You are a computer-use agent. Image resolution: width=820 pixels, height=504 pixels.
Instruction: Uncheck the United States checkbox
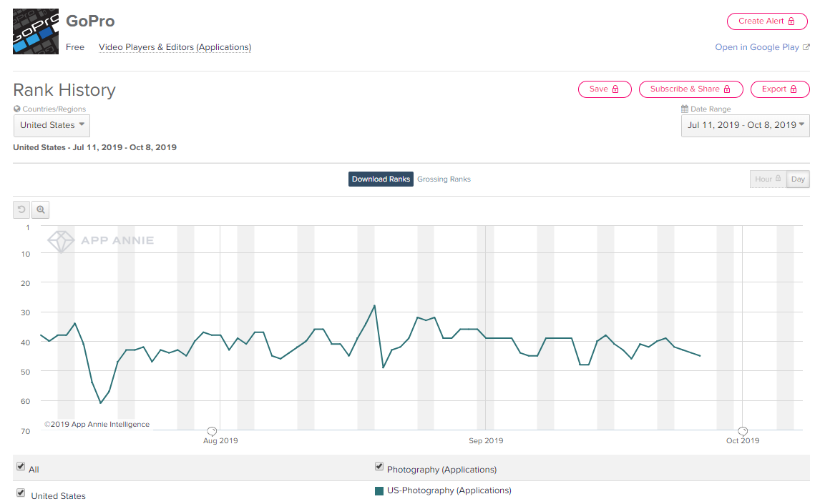21,493
